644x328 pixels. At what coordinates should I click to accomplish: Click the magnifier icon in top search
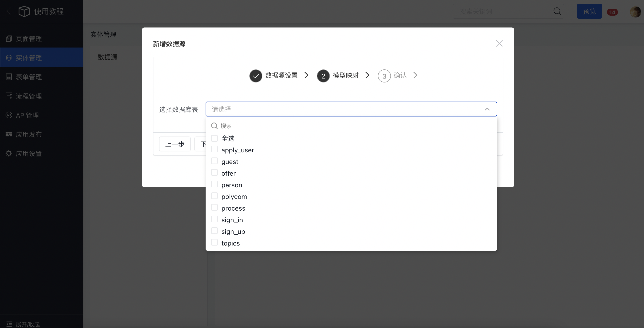(x=557, y=11)
